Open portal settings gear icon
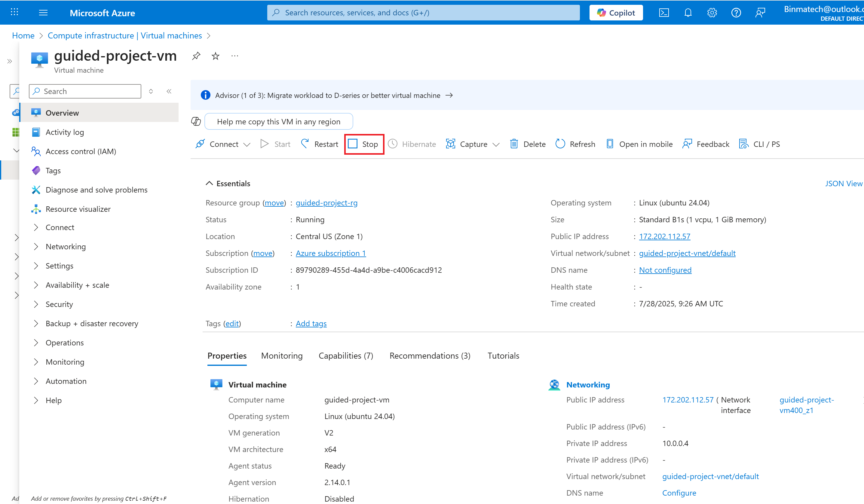864x504 pixels. click(x=712, y=13)
